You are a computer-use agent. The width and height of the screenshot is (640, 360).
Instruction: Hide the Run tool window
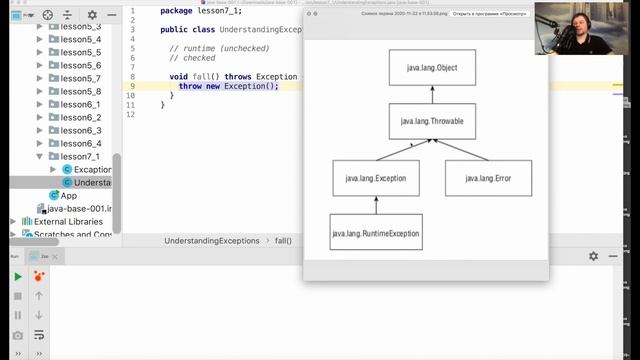[x=613, y=256]
